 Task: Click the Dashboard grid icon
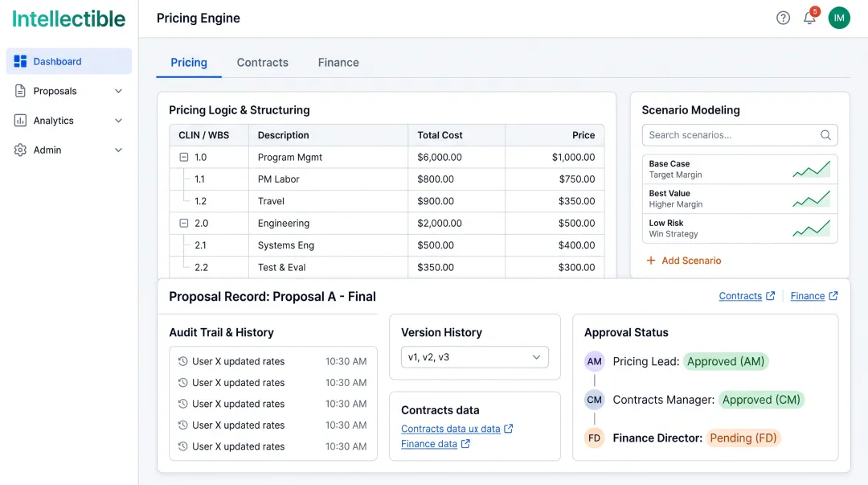[20, 61]
